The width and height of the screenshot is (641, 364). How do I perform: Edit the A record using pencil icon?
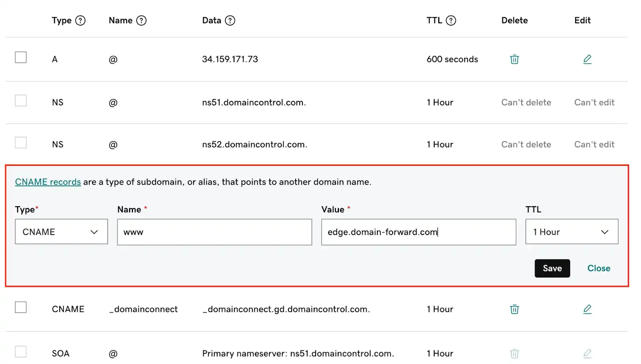click(587, 59)
